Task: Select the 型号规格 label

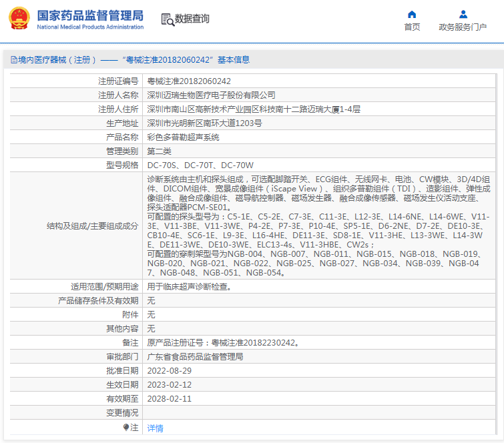Action: tap(122, 165)
